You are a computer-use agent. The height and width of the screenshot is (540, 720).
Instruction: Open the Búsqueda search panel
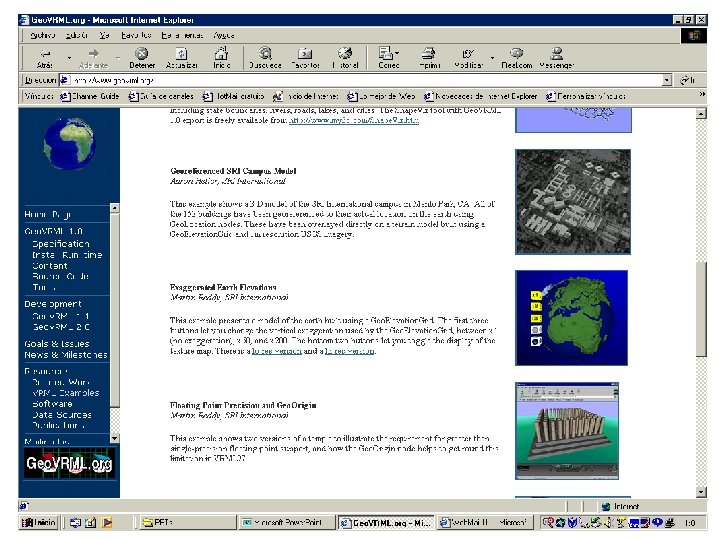click(x=265, y=57)
